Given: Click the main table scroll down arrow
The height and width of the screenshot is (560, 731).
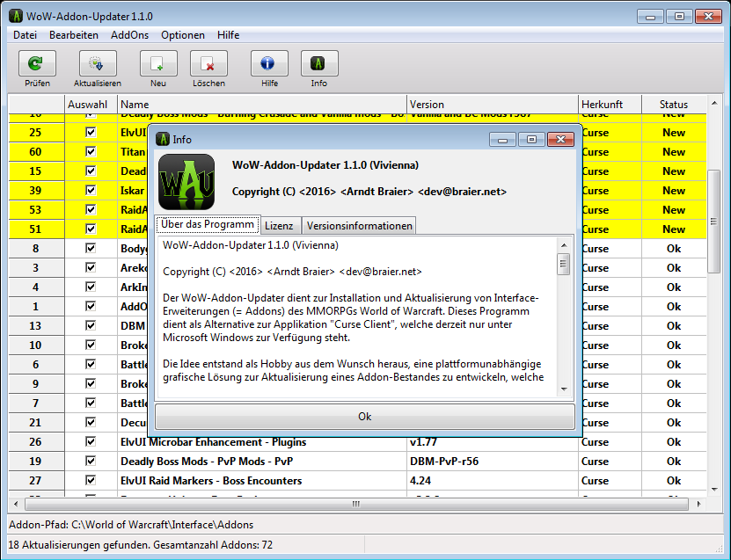Looking at the screenshot, I should click(714, 489).
